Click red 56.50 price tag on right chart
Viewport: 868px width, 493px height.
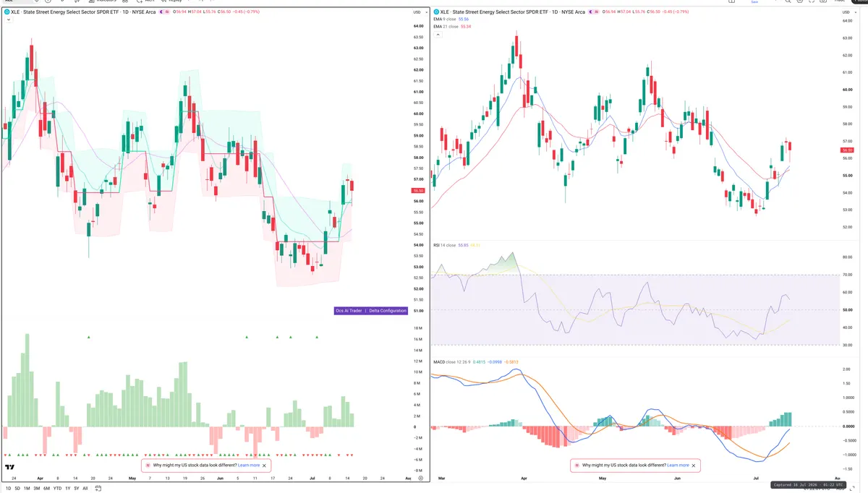tap(846, 150)
